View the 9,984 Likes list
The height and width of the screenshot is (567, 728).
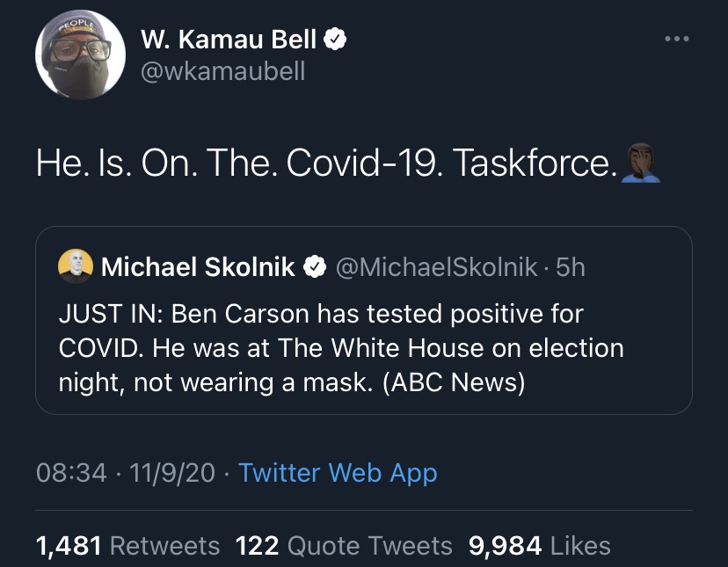pyautogui.click(x=540, y=546)
